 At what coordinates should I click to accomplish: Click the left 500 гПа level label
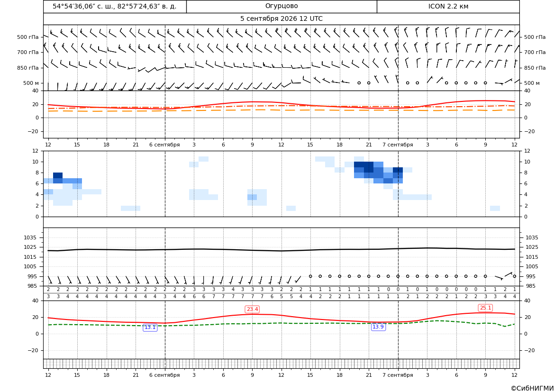(x=28, y=37)
